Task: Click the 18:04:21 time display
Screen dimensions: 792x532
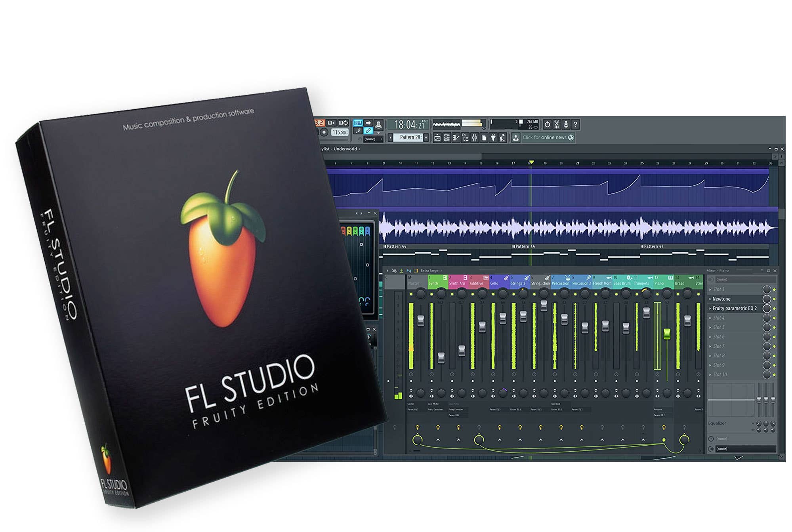Action: pyautogui.click(x=408, y=124)
